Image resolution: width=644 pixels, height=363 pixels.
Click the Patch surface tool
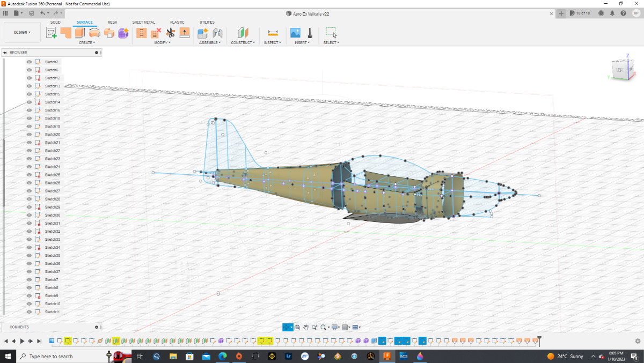(x=66, y=33)
